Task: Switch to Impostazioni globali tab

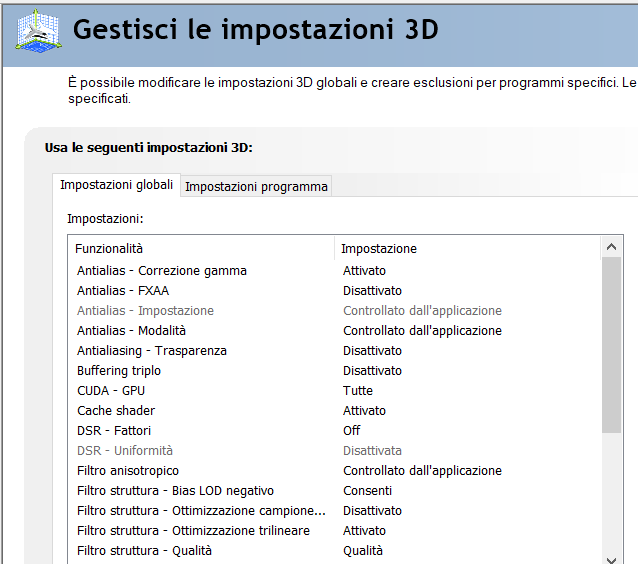Action: point(116,185)
